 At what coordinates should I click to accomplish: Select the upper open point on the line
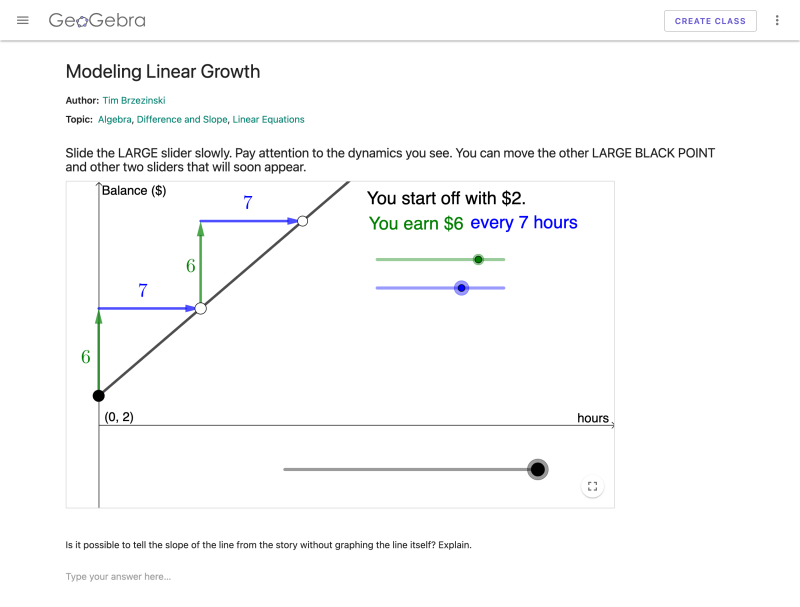click(303, 221)
